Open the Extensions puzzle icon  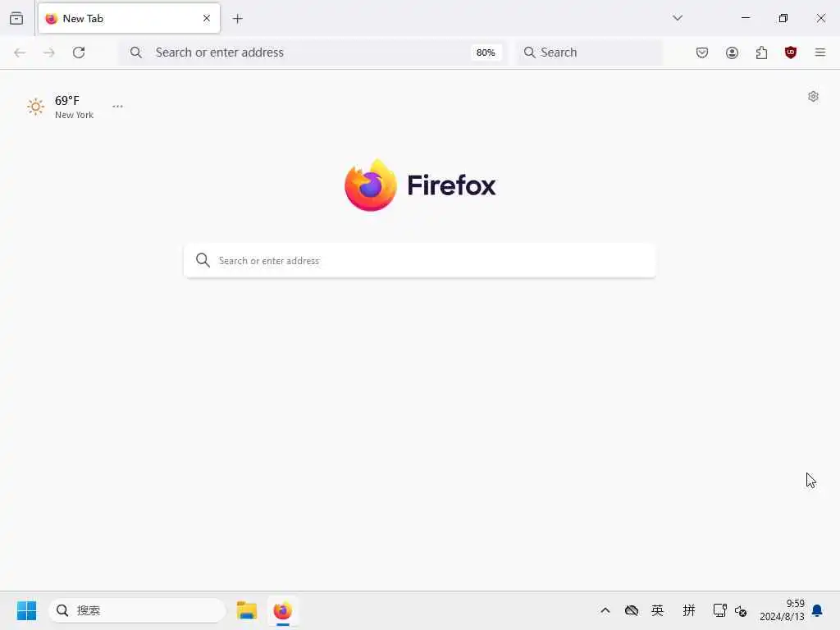pyautogui.click(x=761, y=52)
